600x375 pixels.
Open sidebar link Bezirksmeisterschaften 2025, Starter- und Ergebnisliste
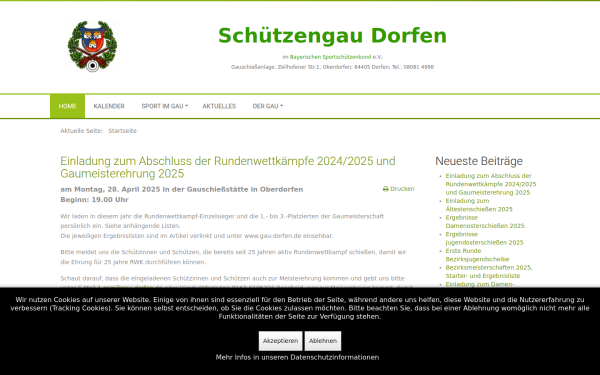[x=489, y=272]
